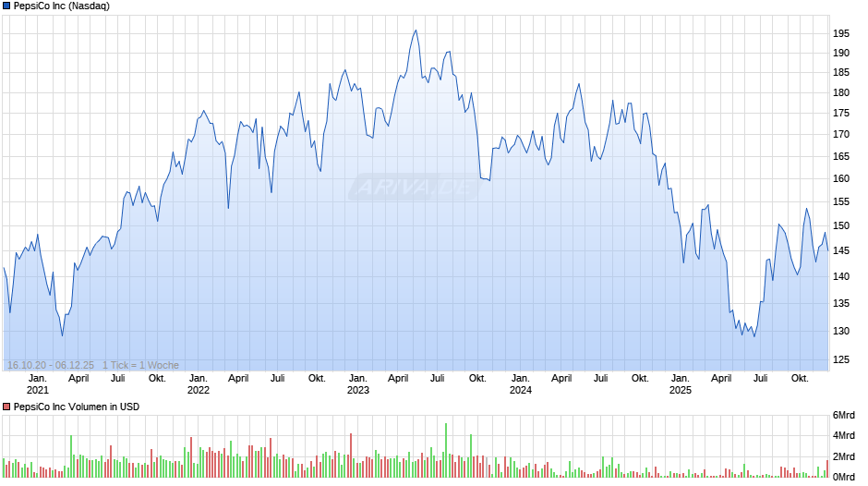Click the 'Jan. 2023' time axis label
Screen dimensions: 868x486
pyautogui.click(x=358, y=384)
